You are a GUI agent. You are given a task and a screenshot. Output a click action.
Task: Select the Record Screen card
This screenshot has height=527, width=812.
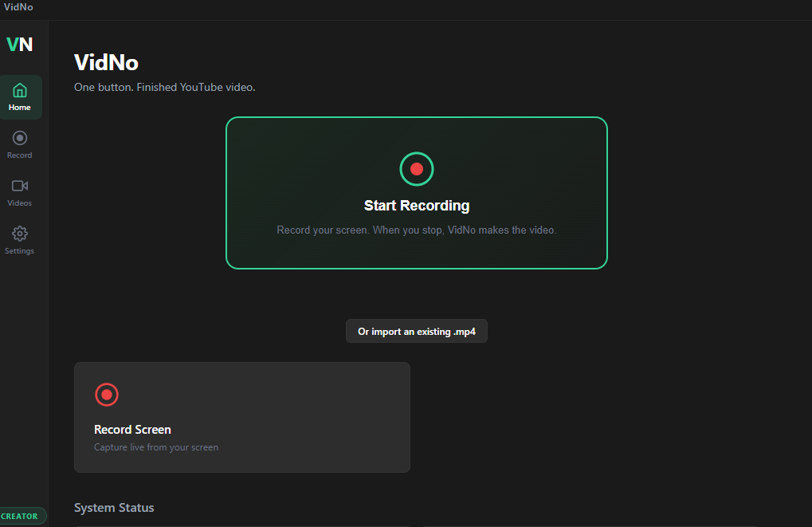241,417
